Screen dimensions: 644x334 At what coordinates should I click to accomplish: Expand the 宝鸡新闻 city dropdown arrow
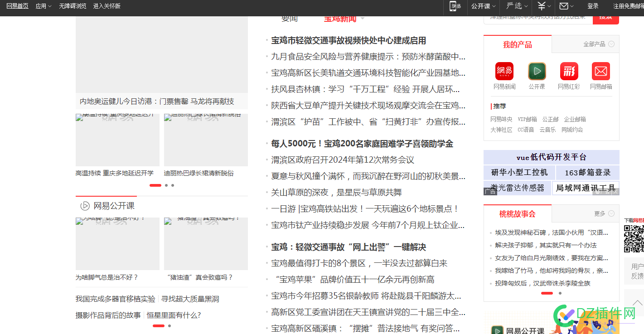click(x=362, y=19)
